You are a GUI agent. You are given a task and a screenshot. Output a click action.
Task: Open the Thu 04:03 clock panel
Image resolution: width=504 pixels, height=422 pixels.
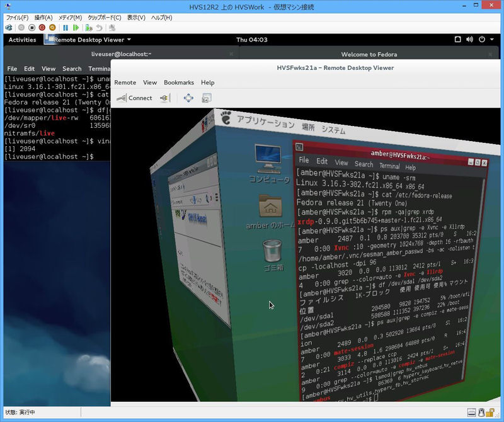251,40
